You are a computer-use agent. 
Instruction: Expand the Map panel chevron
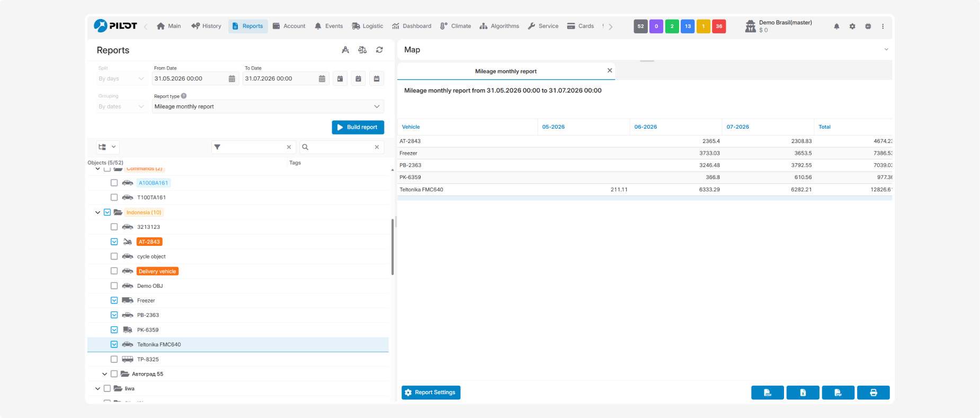coord(886,50)
